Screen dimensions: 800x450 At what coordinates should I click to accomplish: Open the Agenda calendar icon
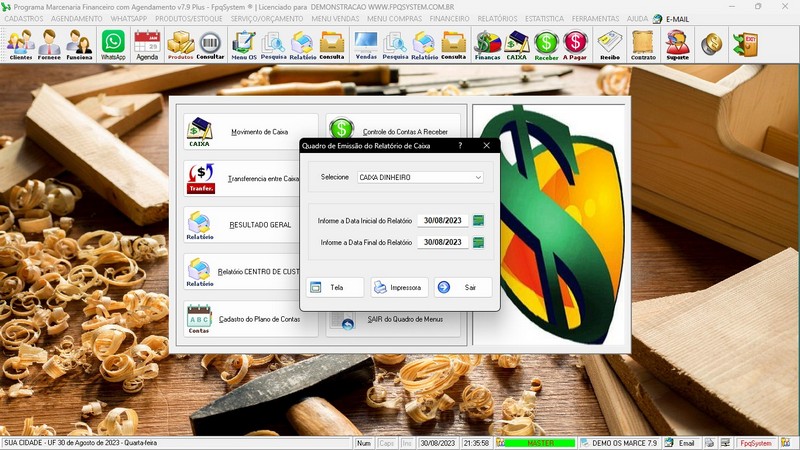(147, 44)
